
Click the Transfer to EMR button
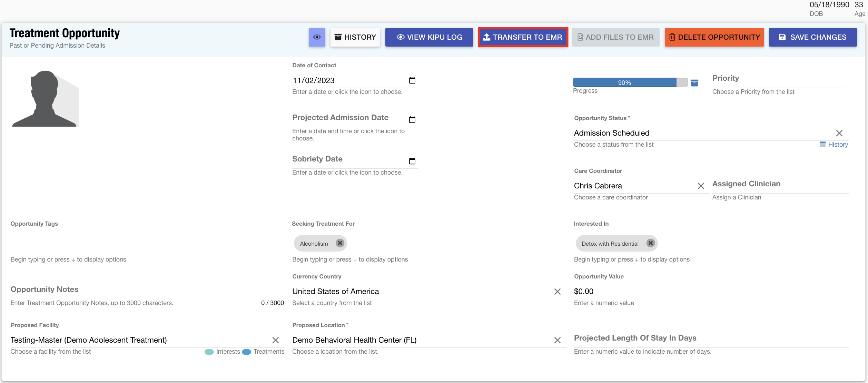(523, 37)
